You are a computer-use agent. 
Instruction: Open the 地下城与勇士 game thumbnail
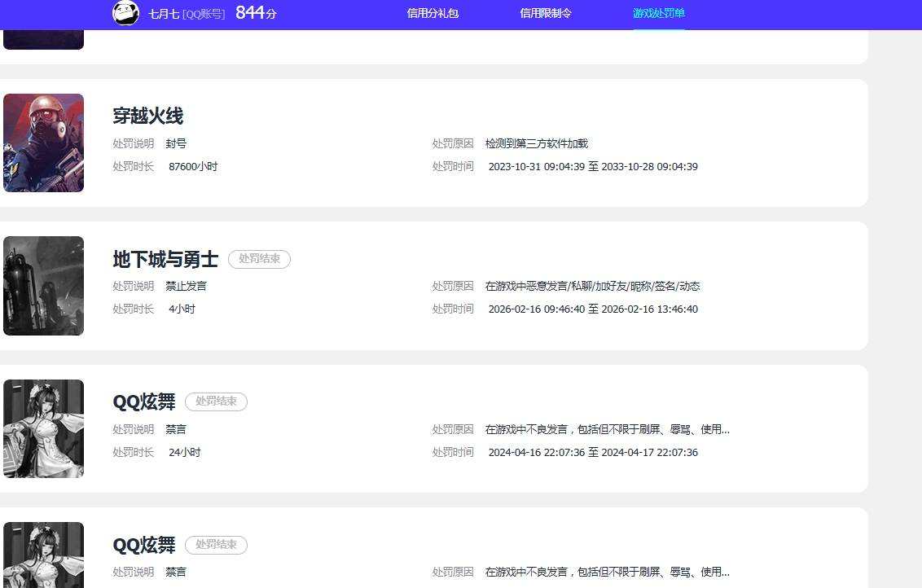pos(43,286)
